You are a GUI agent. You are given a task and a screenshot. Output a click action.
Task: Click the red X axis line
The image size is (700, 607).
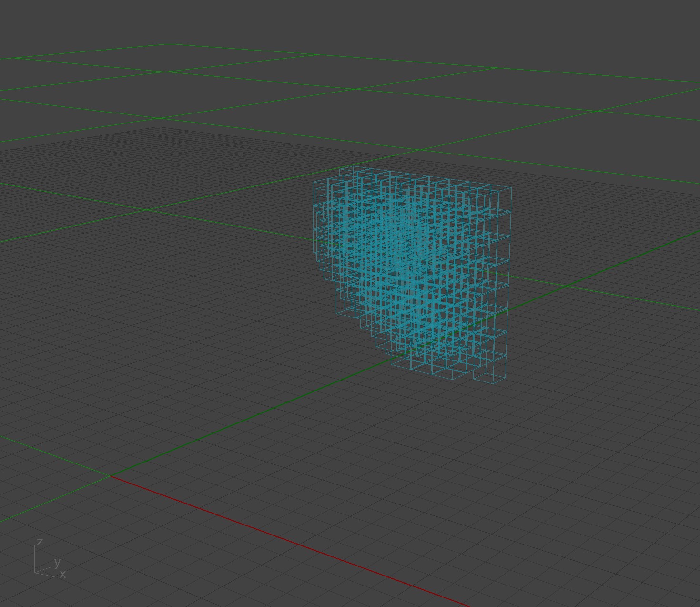click(291, 541)
